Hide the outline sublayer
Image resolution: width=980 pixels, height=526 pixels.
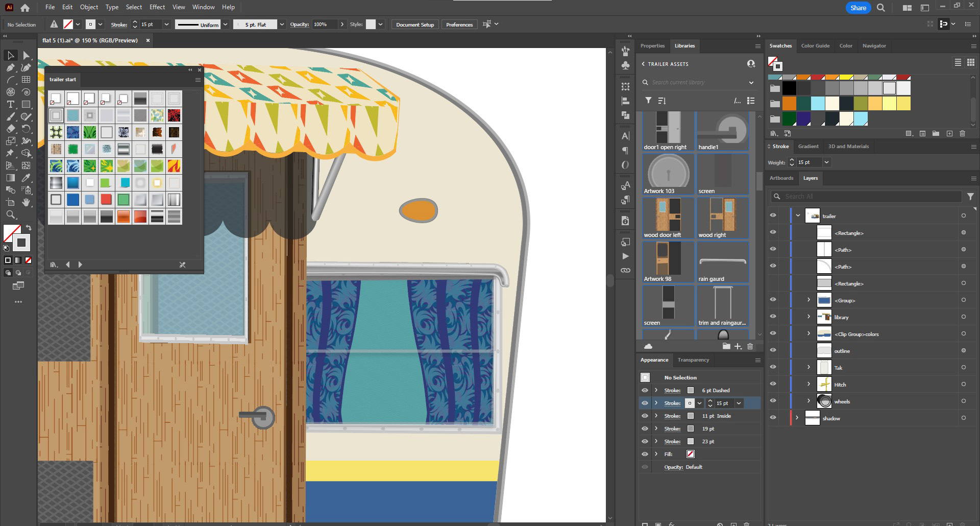pyautogui.click(x=773, y=350)
